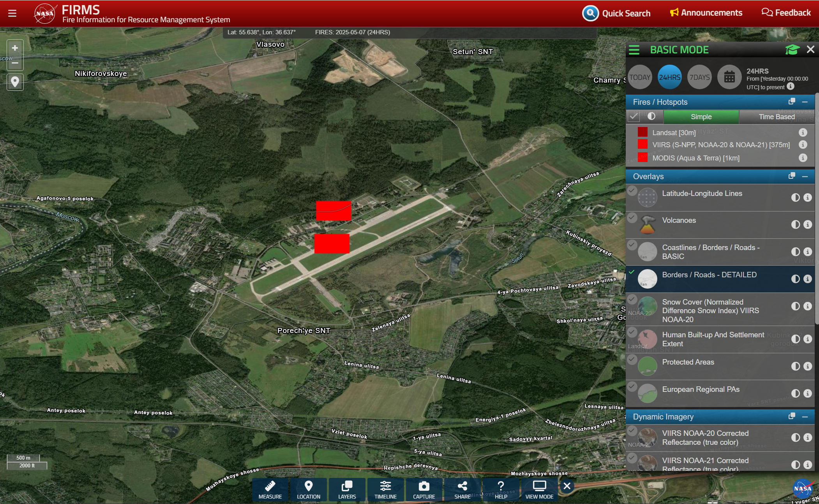Open the Measure tool

(270, 489)
